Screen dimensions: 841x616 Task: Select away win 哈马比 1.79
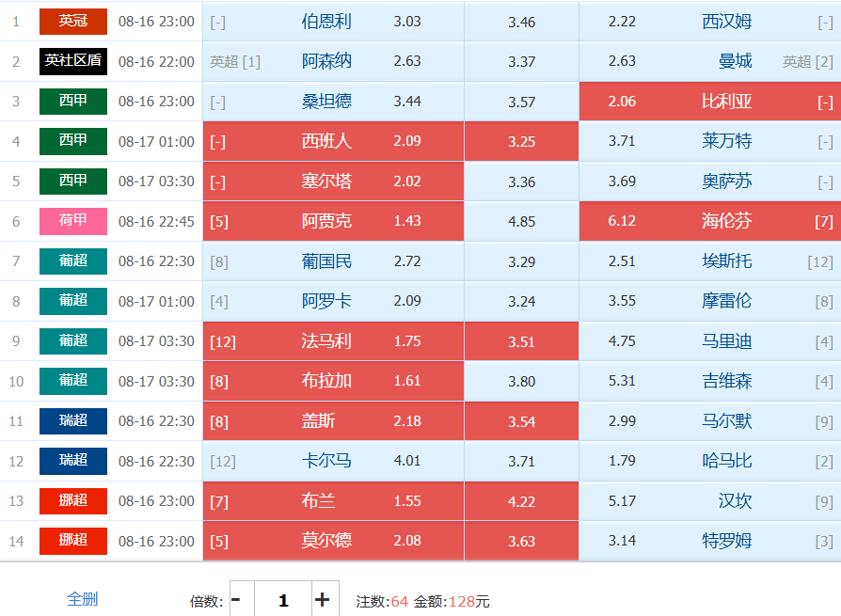click(710, 461)
